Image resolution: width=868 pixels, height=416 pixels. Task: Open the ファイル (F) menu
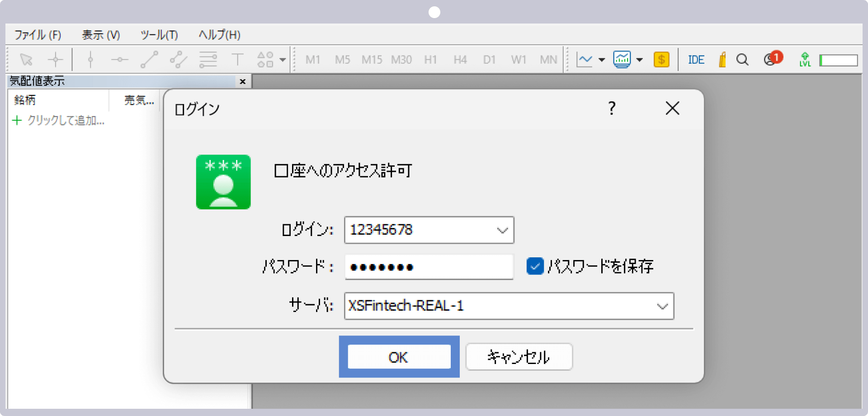point(38,35)
